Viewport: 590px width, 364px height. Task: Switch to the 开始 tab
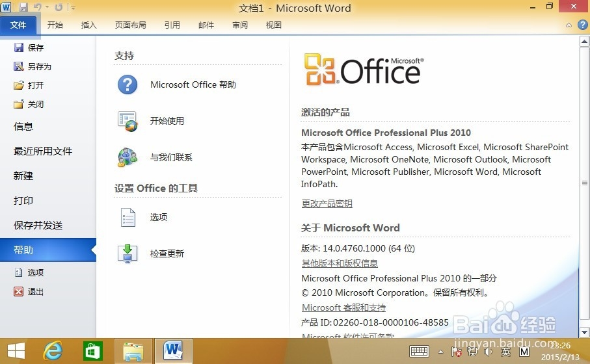tap(55, 25)
